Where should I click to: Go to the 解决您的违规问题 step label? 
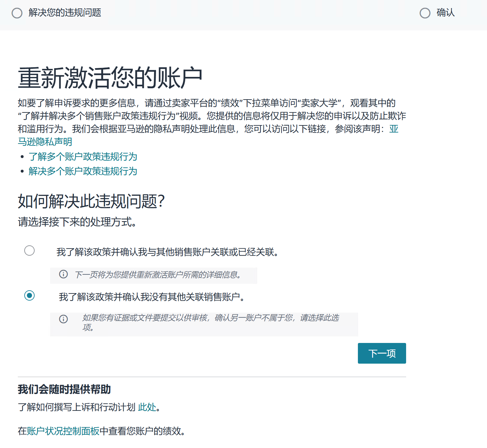point(65,13)
